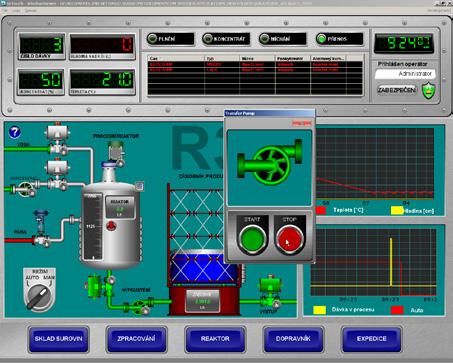The width and height of the screenshot is (453, 363).
Task: Click the clock display in top right
Action: 404,43
